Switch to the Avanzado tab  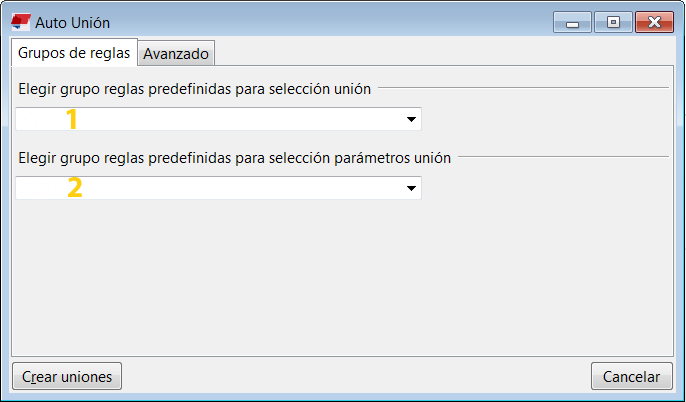176,53
